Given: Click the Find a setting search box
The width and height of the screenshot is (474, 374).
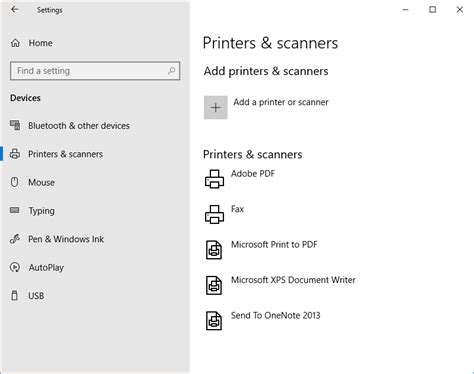Looking at the screenshot, I should click(95, 71).
